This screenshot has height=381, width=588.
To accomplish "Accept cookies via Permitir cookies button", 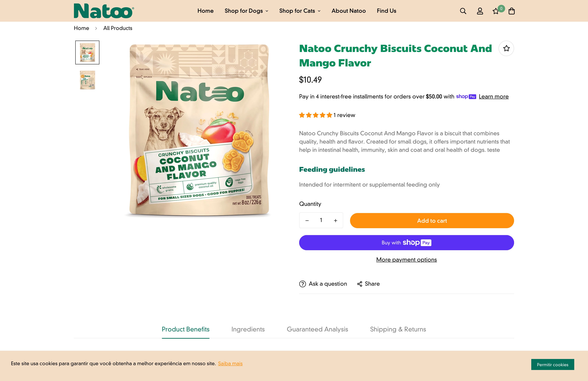I will [553, 364].
